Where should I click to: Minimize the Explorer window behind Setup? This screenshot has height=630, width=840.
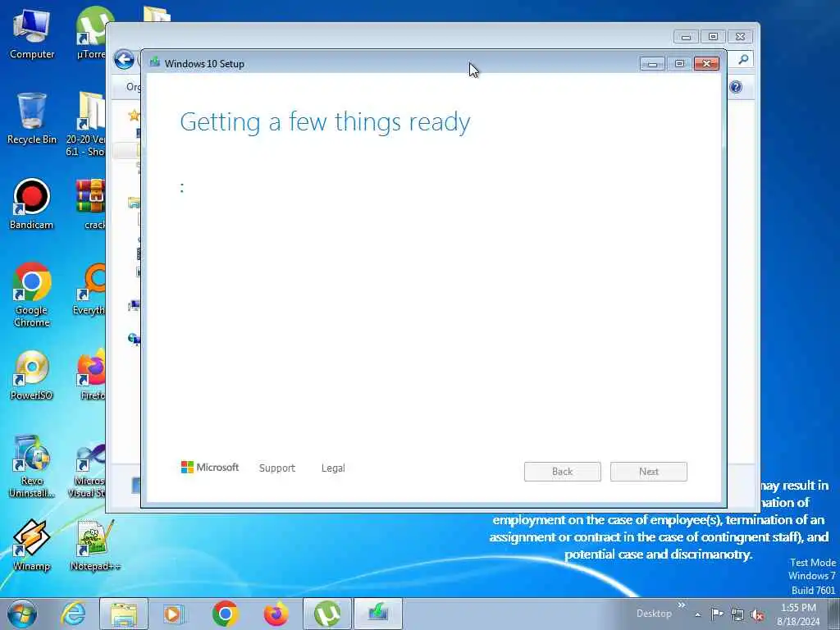tap(686, 36)
